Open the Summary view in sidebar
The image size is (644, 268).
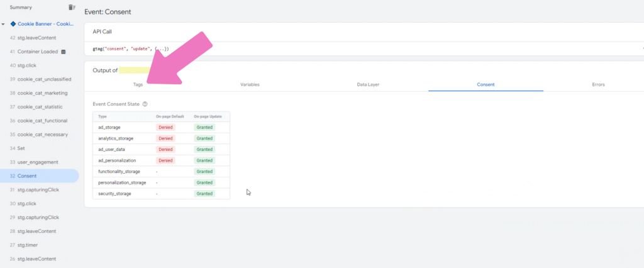(x=21, y=8)
